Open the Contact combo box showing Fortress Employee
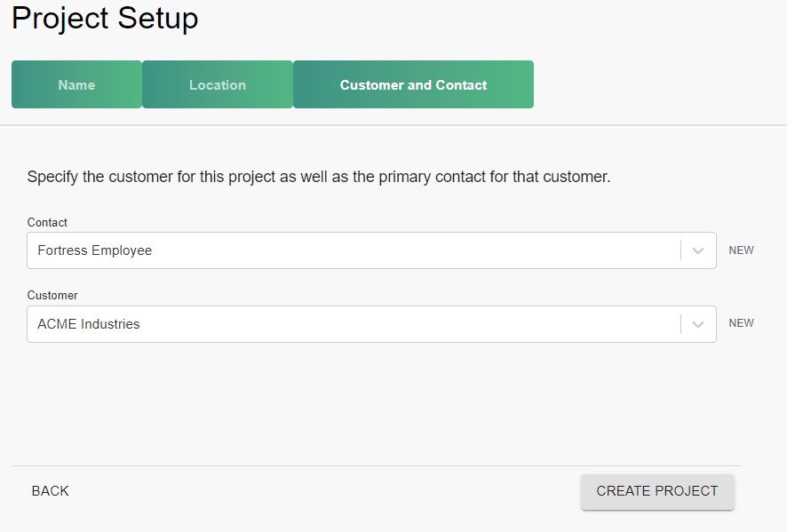Screen dimensions: 787x532 click(x=355, y=251)
